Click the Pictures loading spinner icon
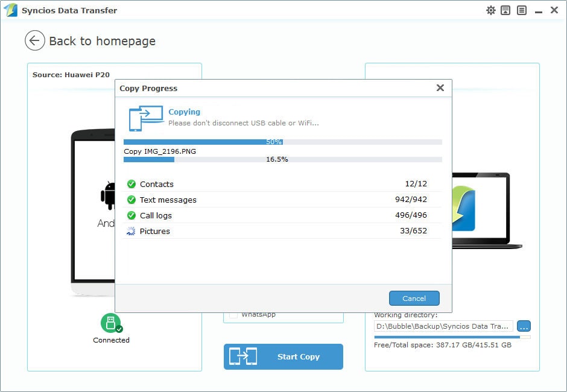Viewport: 567px width, 392px height. click(x=131, y=231)
